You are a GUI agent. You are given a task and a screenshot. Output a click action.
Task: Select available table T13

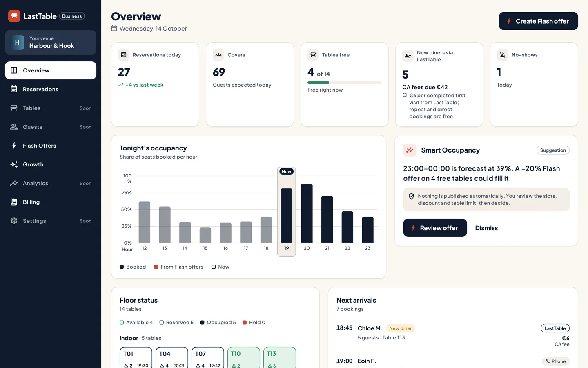point(280,358)
